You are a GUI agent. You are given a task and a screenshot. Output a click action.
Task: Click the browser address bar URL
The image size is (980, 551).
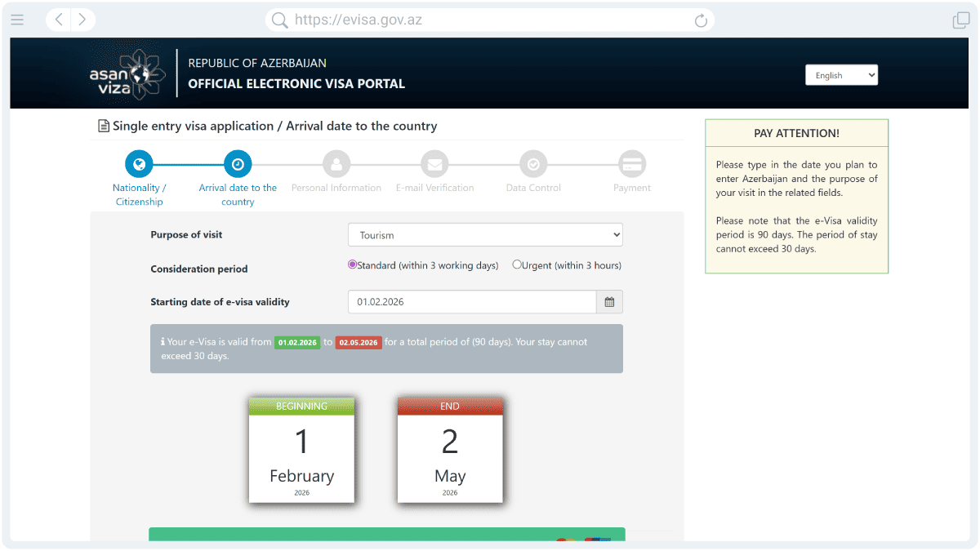(358, 20)
